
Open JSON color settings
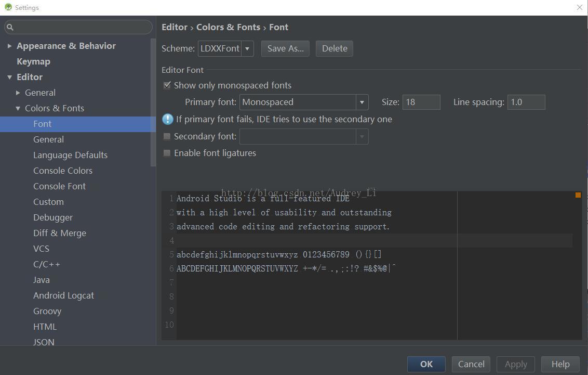44,342
